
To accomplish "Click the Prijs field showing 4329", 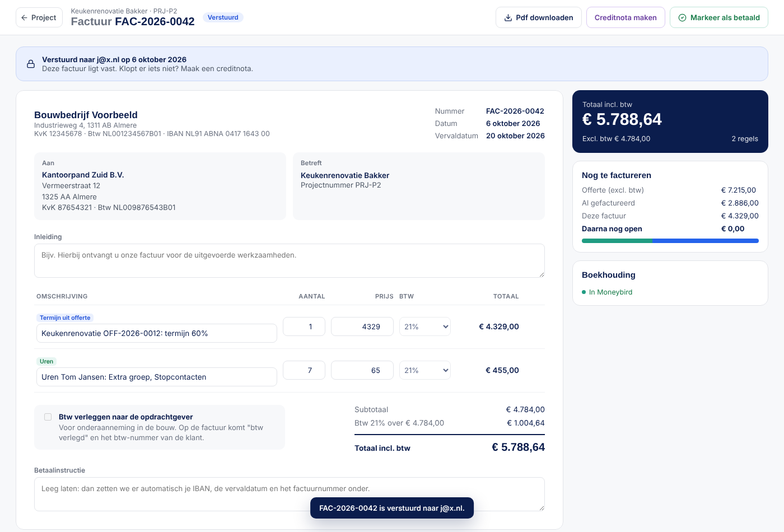I will (x=362, y=326).
